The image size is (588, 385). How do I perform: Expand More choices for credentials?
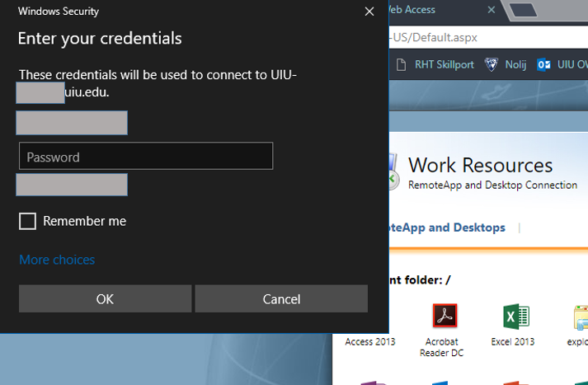point(57,260)
